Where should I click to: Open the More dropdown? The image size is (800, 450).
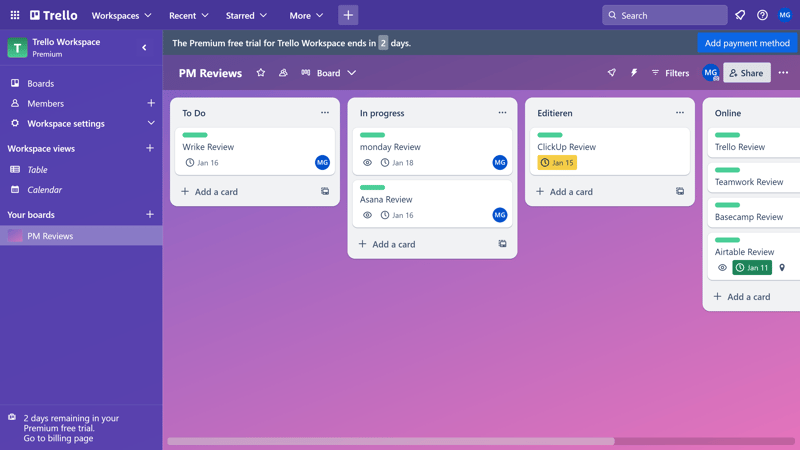[x=306, y=15]
